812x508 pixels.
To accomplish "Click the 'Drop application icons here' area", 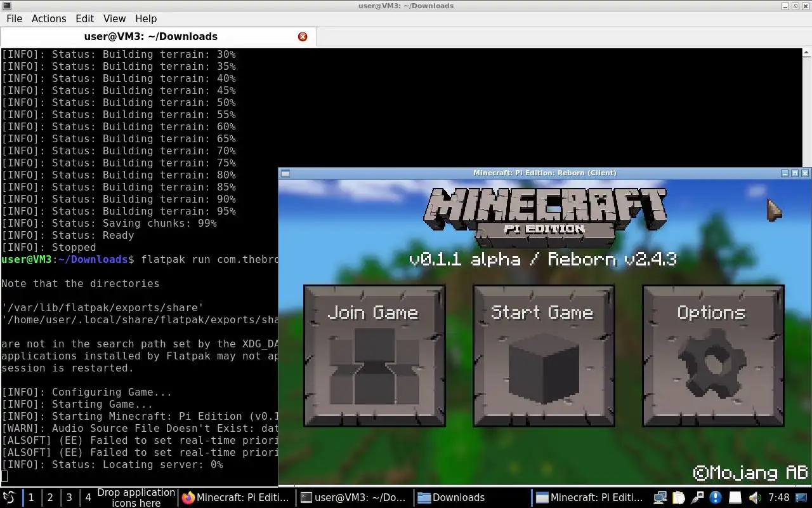I will pyautogui.click(x=136, y=497).
